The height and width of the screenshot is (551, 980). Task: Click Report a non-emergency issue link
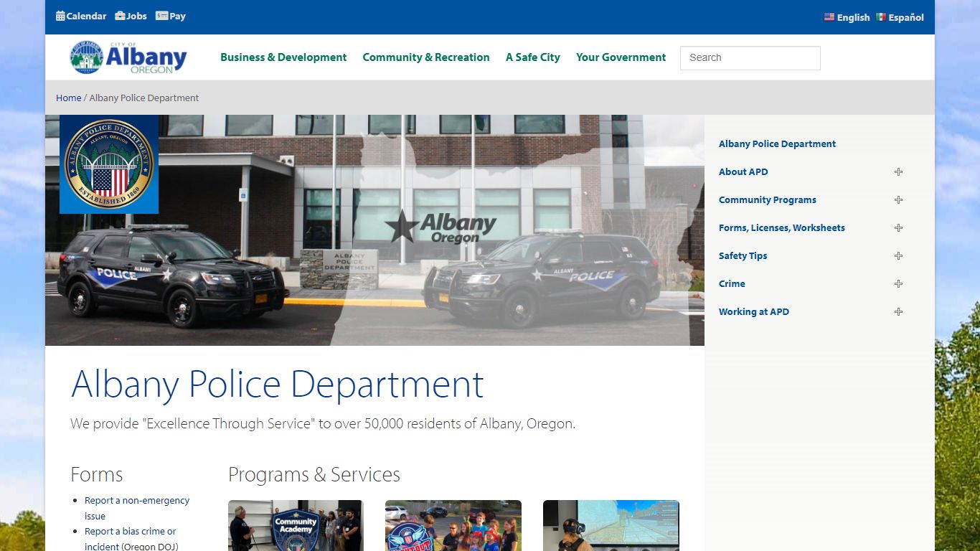coord(137,508)
